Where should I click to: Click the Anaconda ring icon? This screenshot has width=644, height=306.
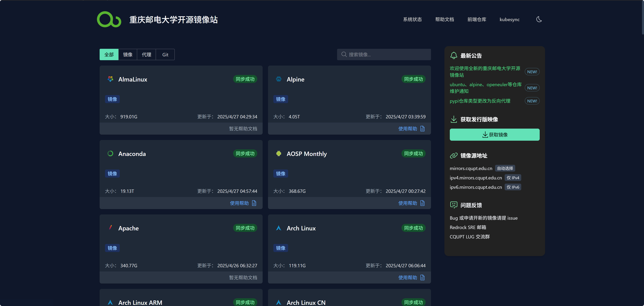tap(110, 153)
